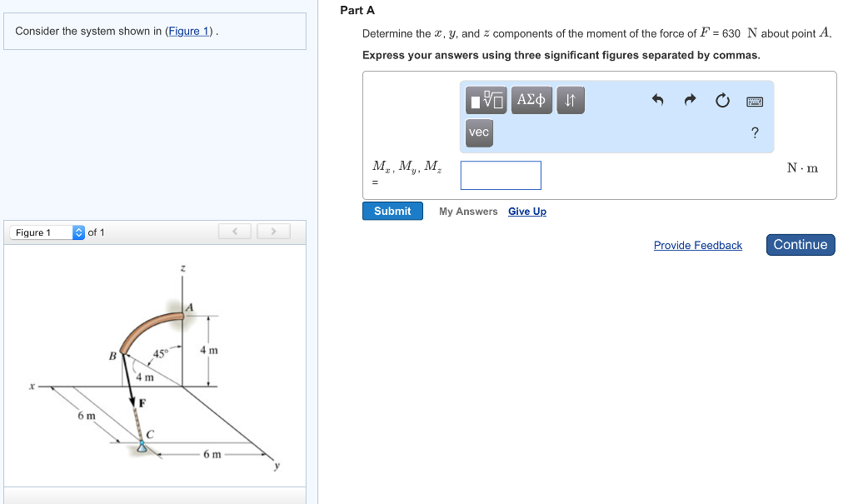Redo the equation edit

[690, 99]
